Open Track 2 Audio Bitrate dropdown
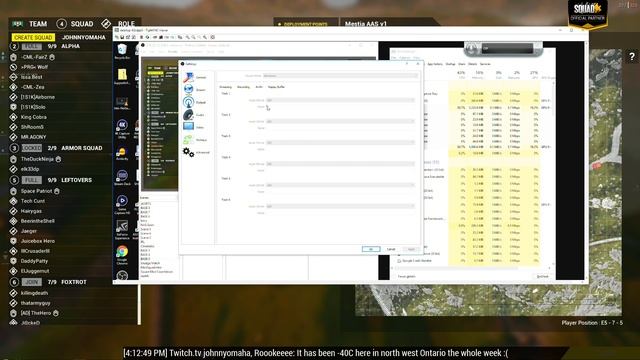The height and width of the screenshot is (360, 640). point(340,121)
